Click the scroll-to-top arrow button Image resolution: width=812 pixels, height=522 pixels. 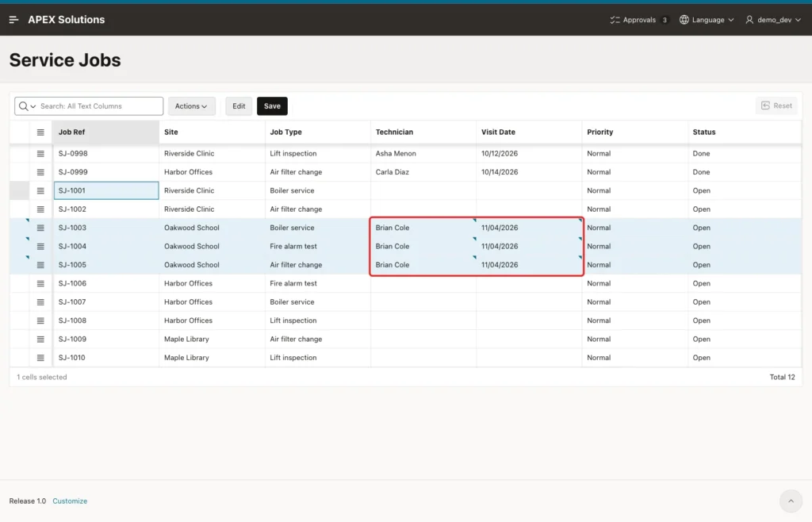tap(791, 501)
